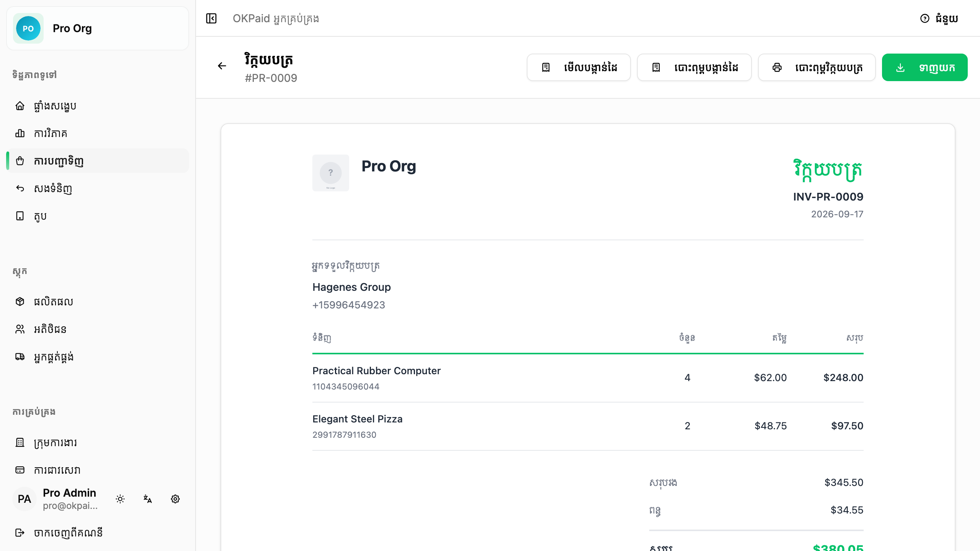Open the customers menu item
The image size is (980, 551).
(98, 329)
